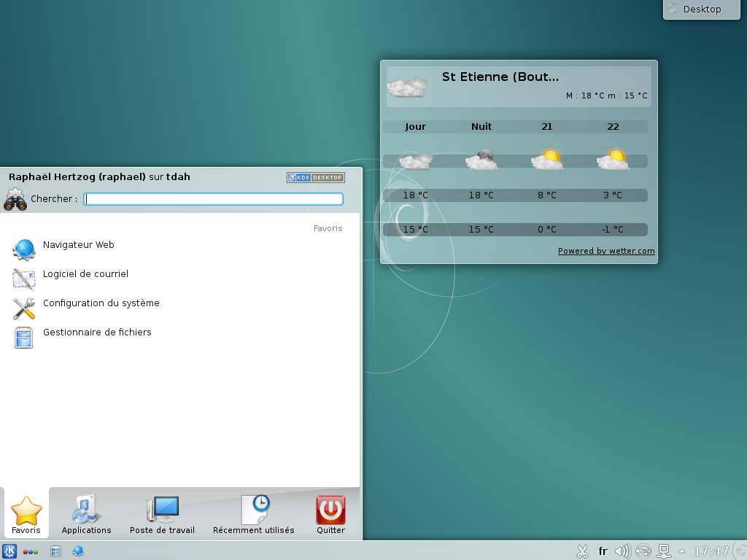The height and width of the screenshot is (560, 747).
Task: Click inside the Chercher search field
Action: click(213, 199)
